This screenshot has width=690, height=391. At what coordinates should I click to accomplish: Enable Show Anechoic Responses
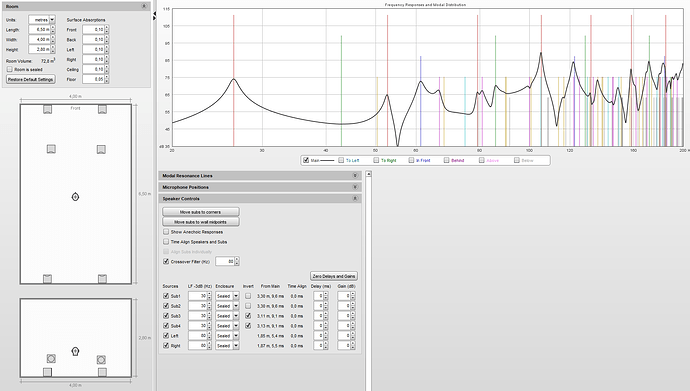(166, 231)
